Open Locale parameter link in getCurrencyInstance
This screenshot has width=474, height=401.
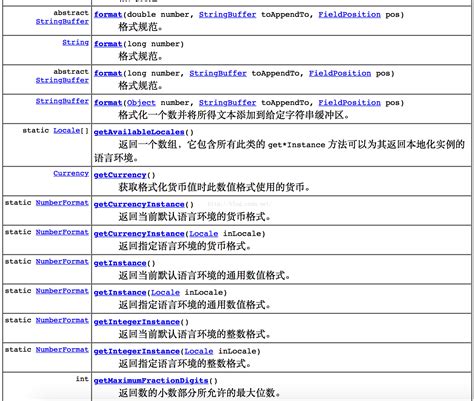point(204,234)
